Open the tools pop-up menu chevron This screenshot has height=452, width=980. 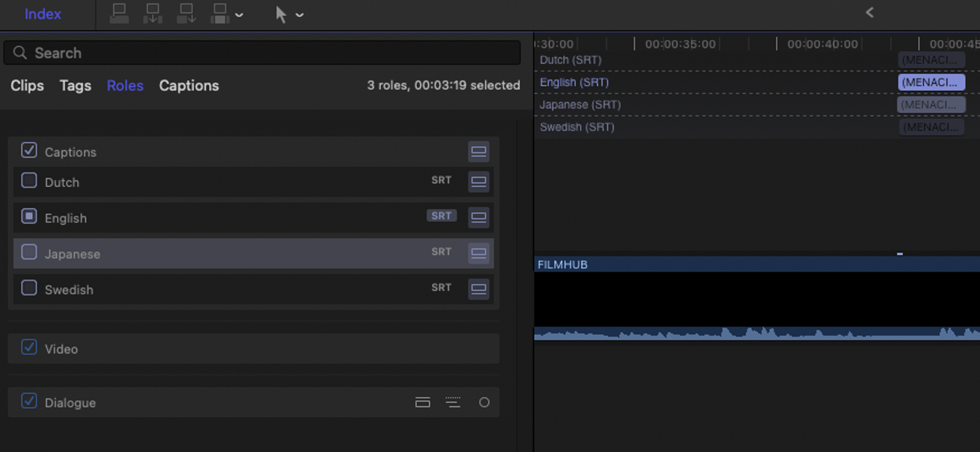(299, 15)
